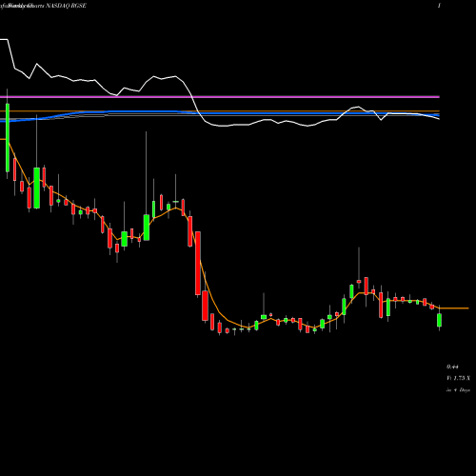Viewport: 476px width, 476px height.
Task: Click the 0.44 value label
Action: pyautogui.click(x=452, y=367)
